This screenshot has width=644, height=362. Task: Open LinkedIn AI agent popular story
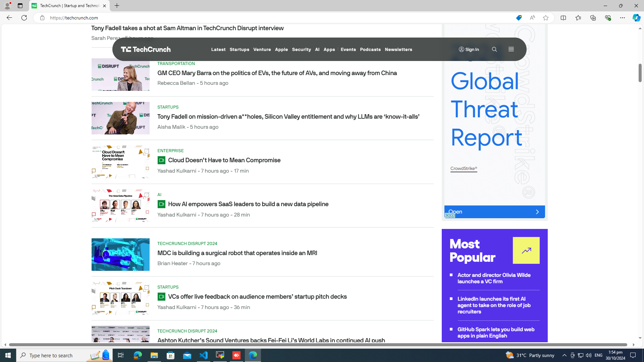click(494, 305)
